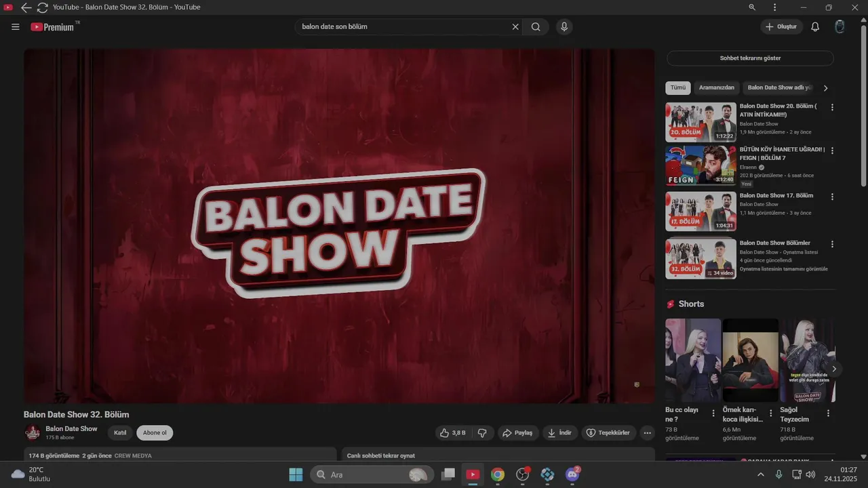
Task: Open weather widget 20°C Bulutlu
Action: [x=31, y=474]
